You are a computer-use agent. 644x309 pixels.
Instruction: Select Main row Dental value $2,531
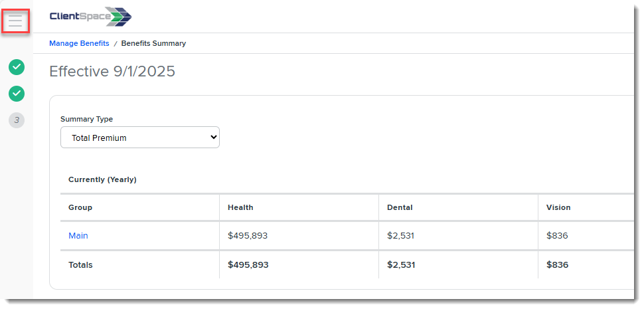[x=400, y=235]
